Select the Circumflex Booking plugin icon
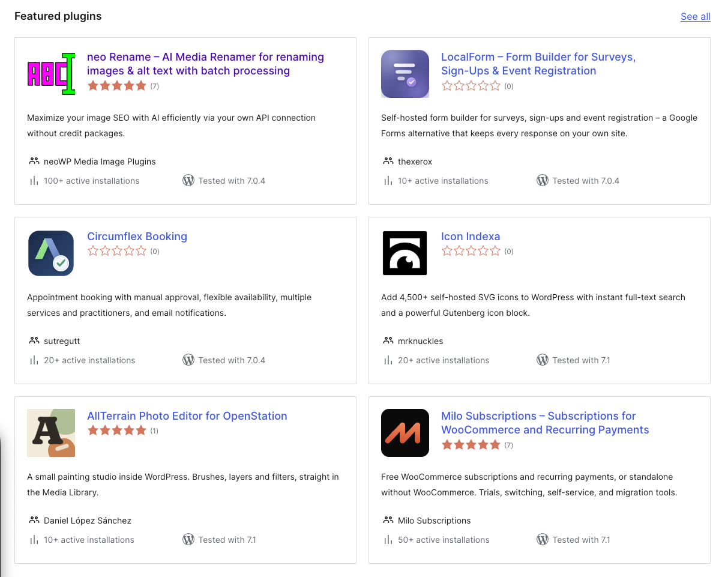The width and height of the screenshot is (728, 577). 51,253
